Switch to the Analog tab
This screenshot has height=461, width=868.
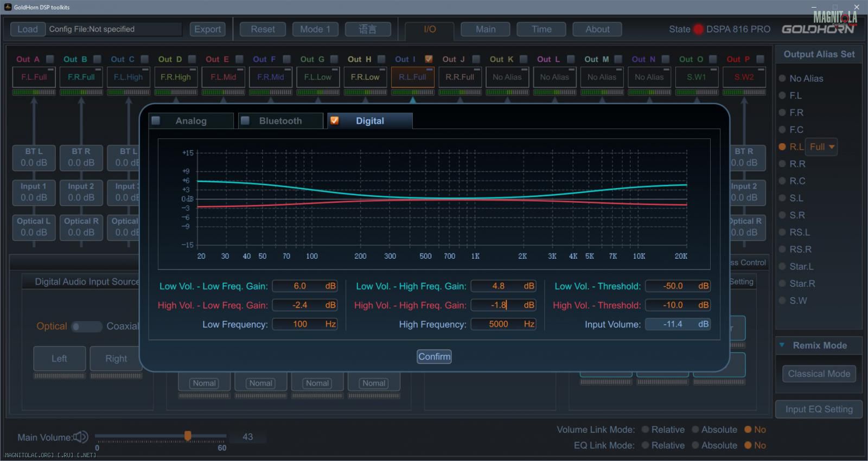[x=191, y=121]
